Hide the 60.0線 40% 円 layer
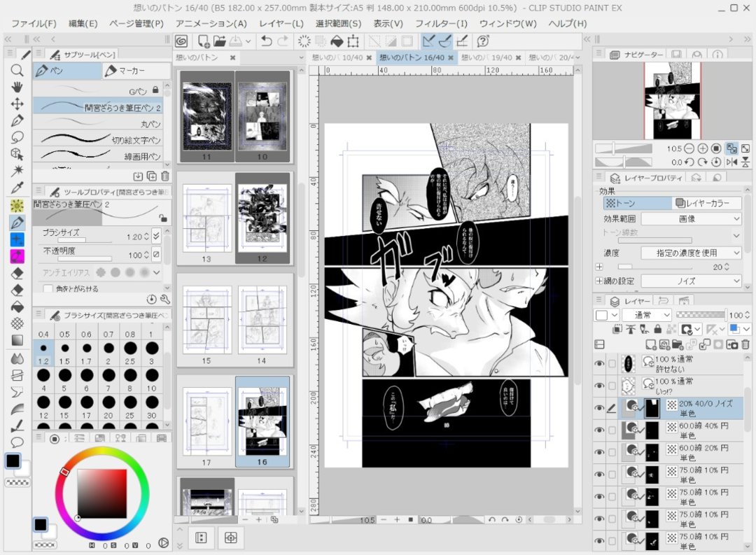The height and width of the screenshot is (555, 756). 599,430
